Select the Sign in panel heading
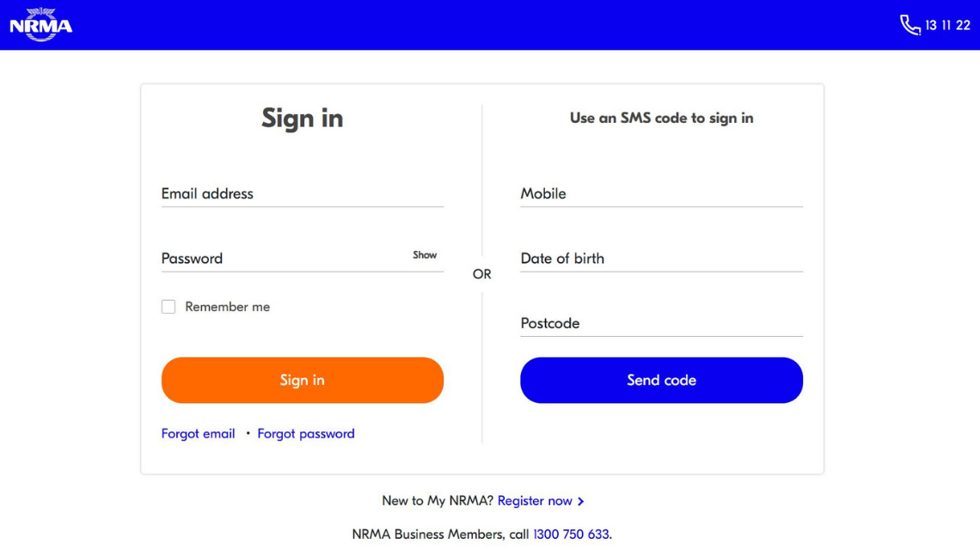 point(302,119)
